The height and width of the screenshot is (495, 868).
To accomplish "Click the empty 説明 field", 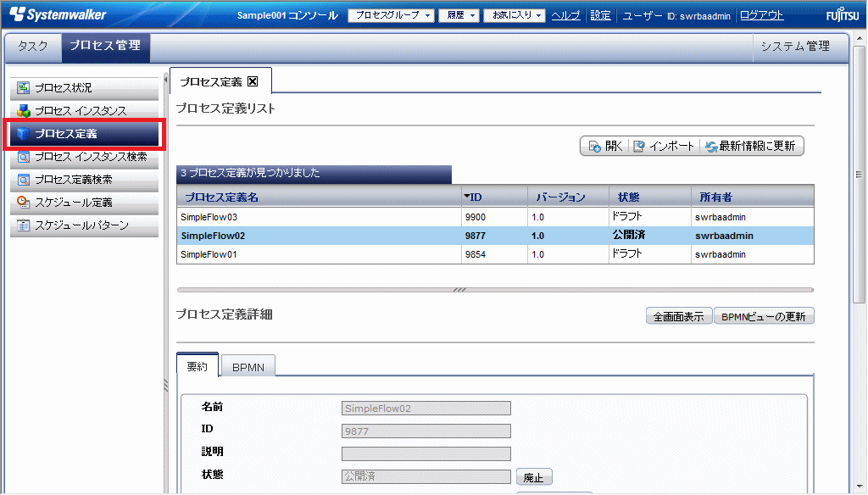I will 426,454.
